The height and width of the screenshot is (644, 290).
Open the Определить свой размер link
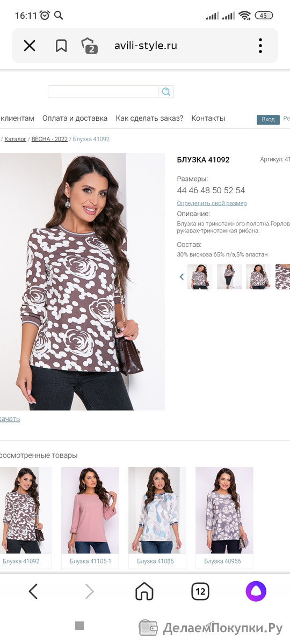pos(212,203)
